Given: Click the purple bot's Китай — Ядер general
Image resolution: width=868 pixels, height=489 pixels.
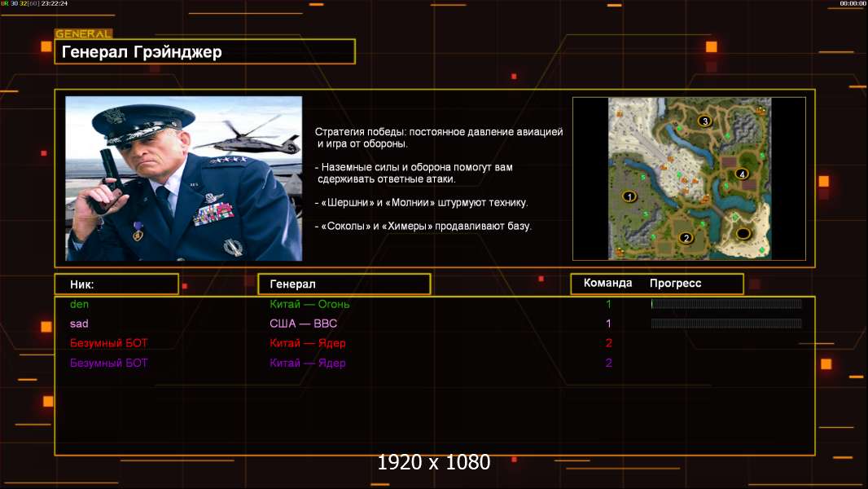Looking at the screenshot, I should tap(308, 363).
